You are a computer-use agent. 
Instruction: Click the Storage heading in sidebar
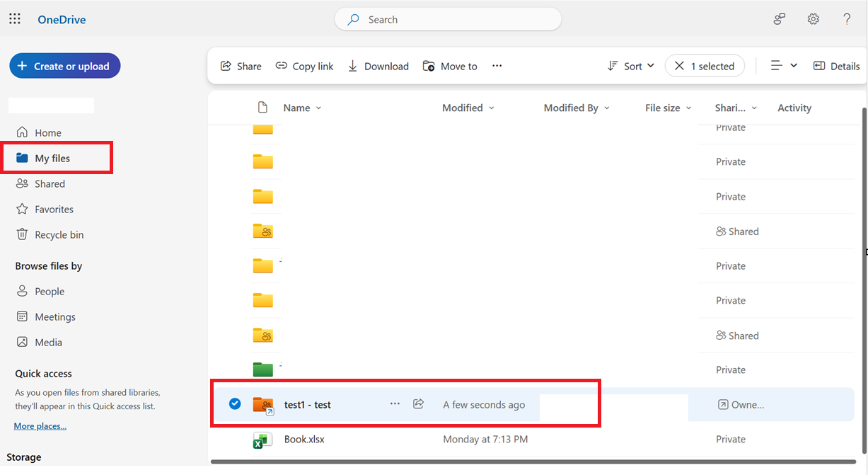pyautogui.click(x=24, y=457)
